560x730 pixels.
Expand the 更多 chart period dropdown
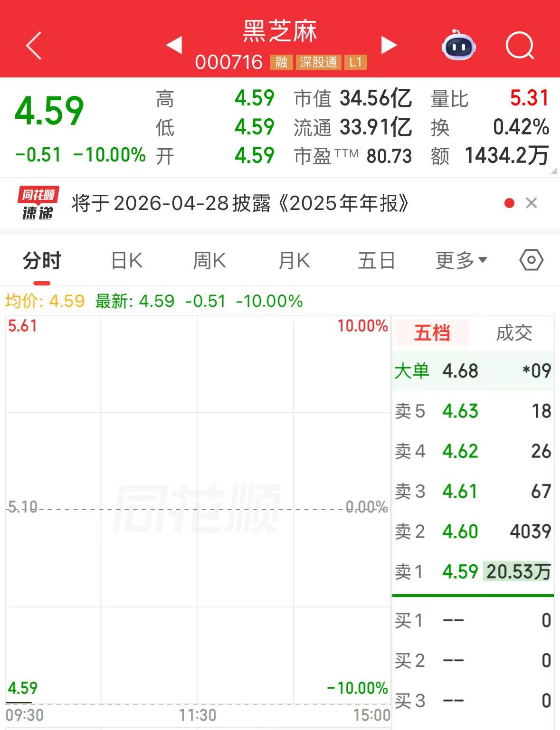[461, 260]
